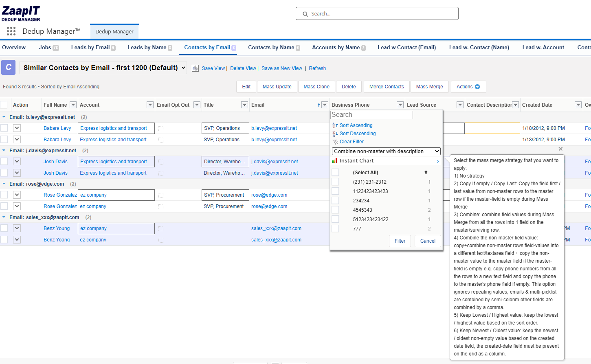
Task: Open the Account column filter menu
Action: 150,105
